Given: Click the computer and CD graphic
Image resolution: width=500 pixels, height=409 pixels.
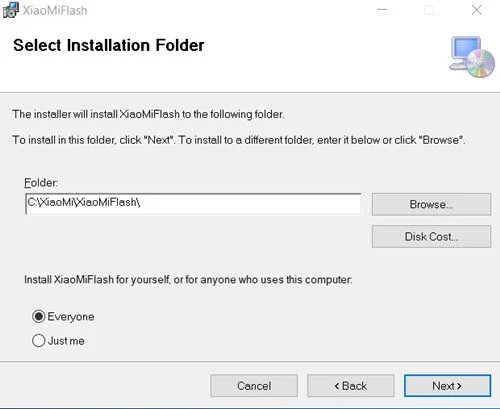Looking at the screenshot, I should (472, 57).
